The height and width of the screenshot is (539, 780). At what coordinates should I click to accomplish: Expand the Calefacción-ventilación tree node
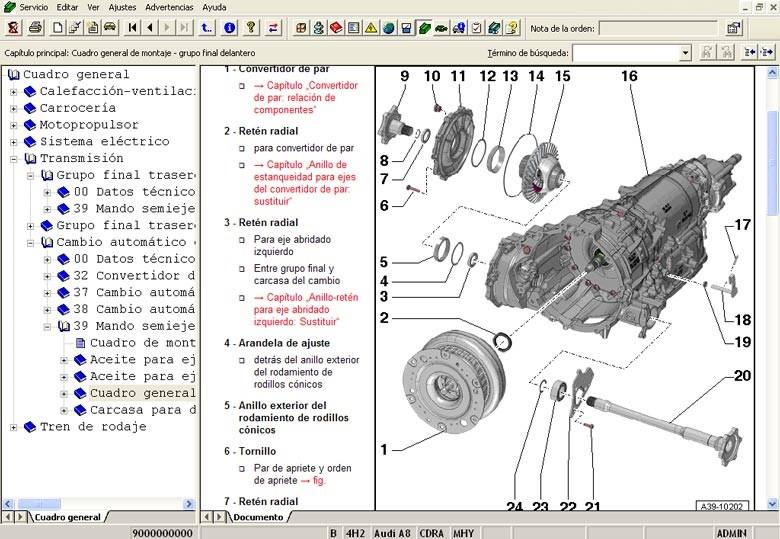pyautogui.click(x=14, y=92)
